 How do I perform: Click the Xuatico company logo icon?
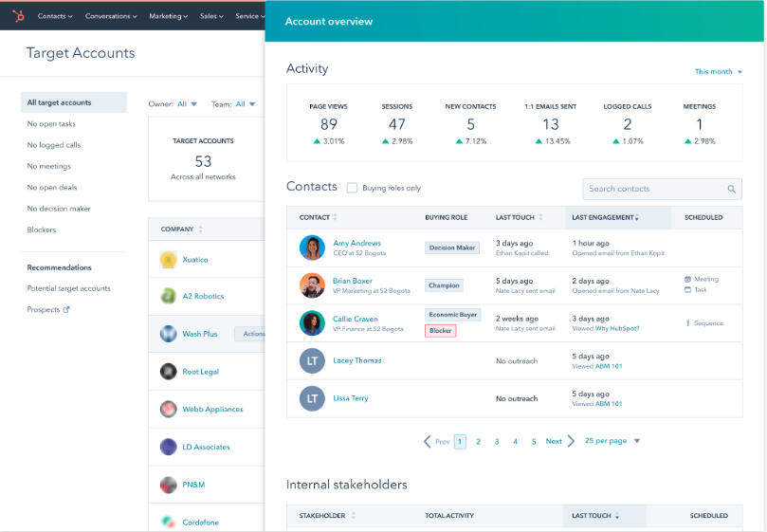pos(168,259)
